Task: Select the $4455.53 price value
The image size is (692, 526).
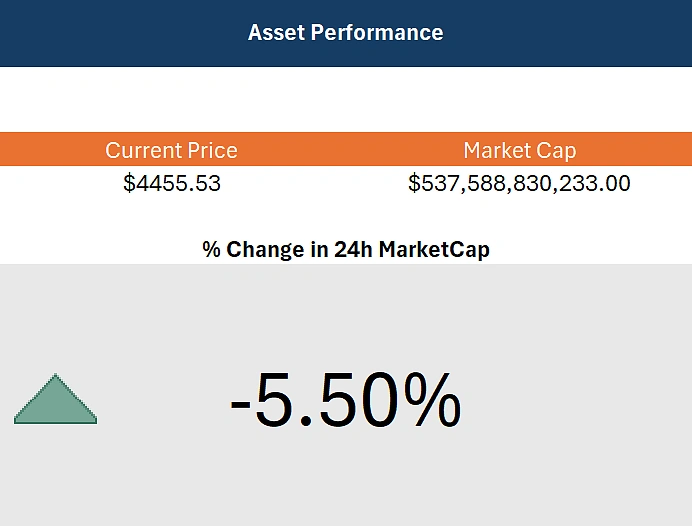Action: point(172,183)
